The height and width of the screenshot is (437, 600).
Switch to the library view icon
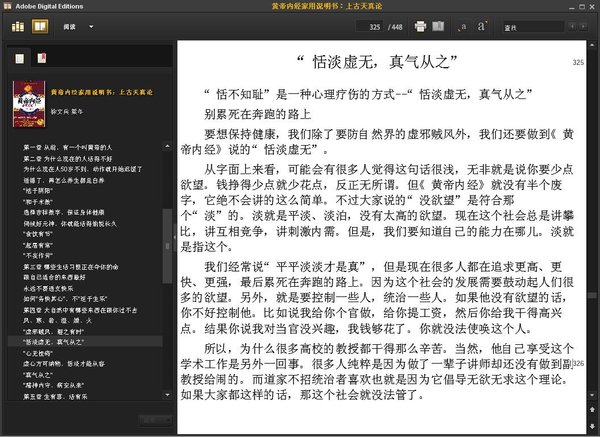18,25
